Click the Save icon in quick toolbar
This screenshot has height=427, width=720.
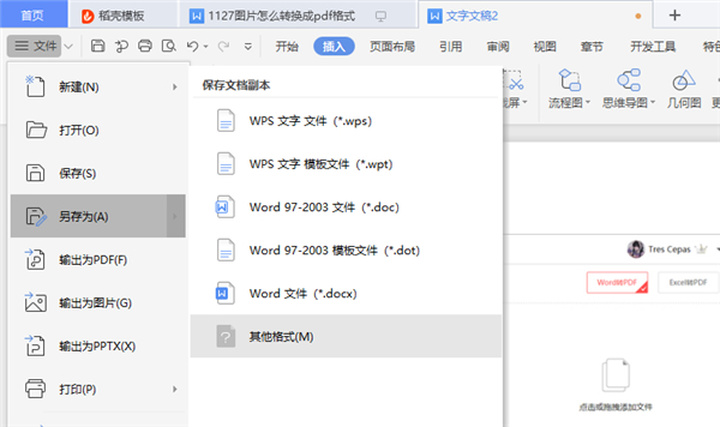98,46
